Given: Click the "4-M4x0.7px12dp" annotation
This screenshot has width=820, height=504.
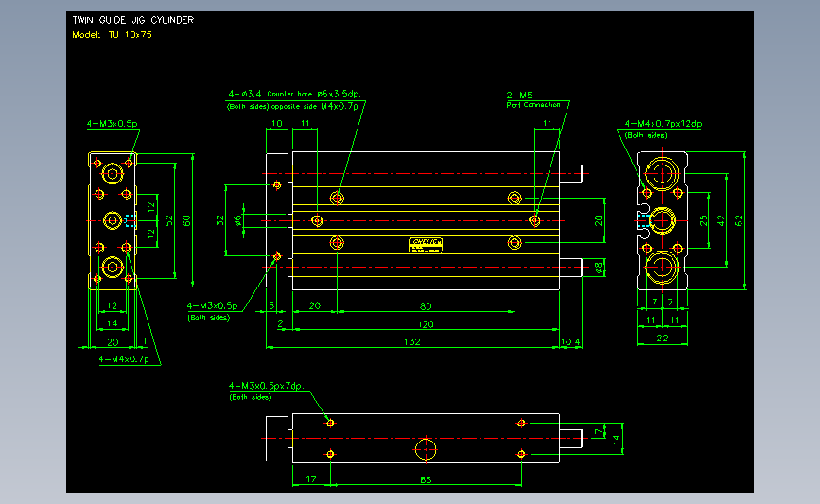Looking at the screenshot, I should (663, 124).
